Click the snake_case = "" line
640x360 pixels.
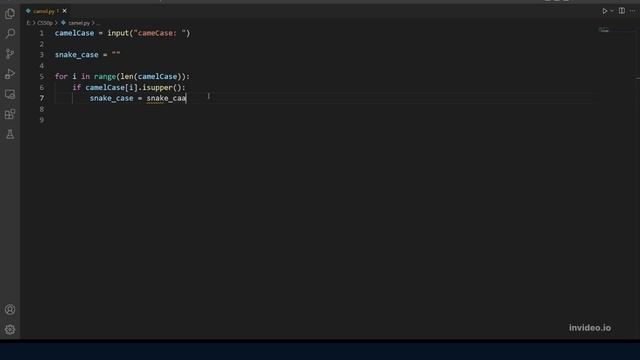[87, 55]
